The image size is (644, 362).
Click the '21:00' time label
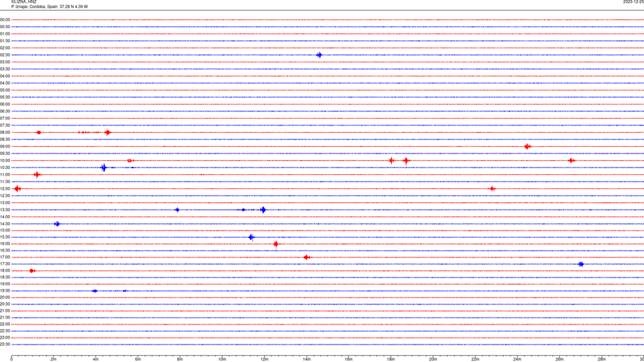pos(5,310)
